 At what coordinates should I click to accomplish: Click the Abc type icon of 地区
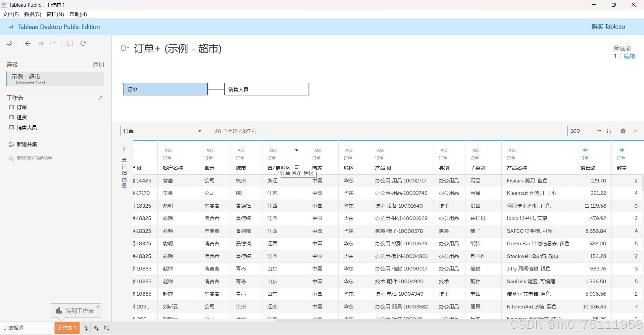(349, 150)
